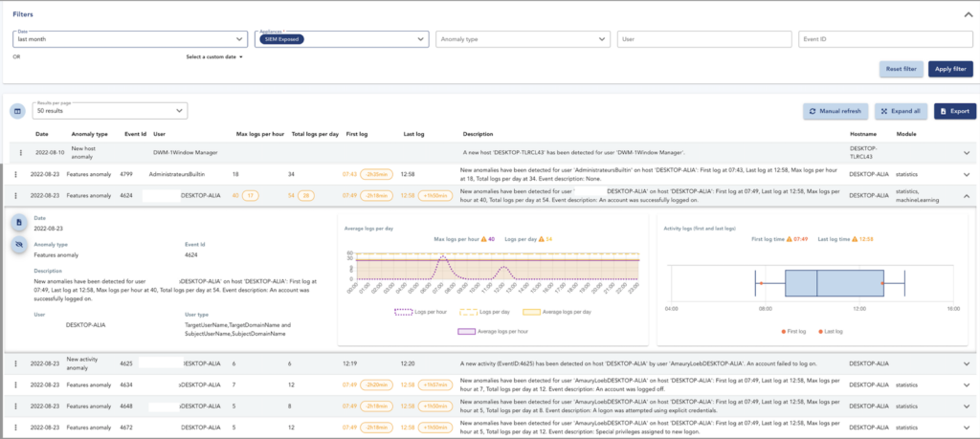Open the three-dot menu on the 4625 activity row
Screen dimensions: 980x439
(15, 363)
